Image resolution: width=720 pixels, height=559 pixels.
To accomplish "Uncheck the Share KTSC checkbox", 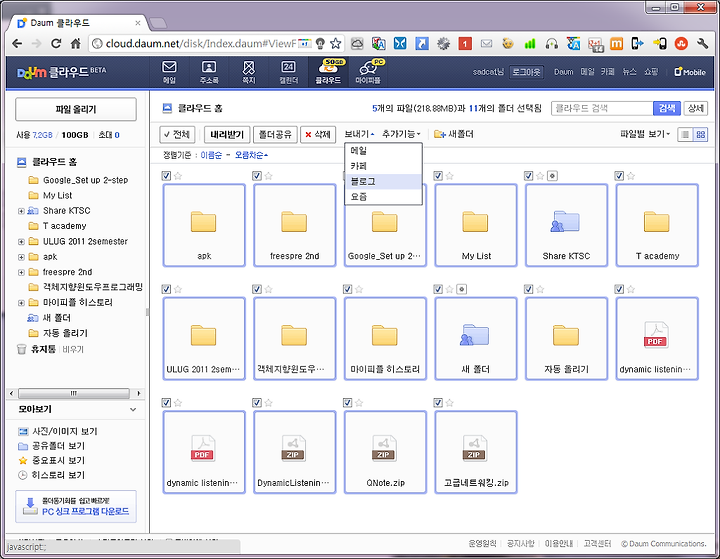I will [x=529, y=176].
